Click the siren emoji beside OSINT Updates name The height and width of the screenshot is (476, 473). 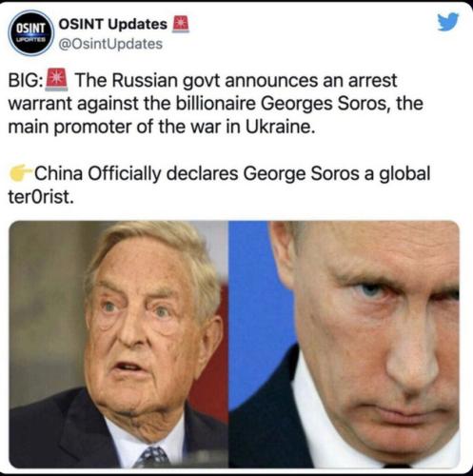point(180,24)
